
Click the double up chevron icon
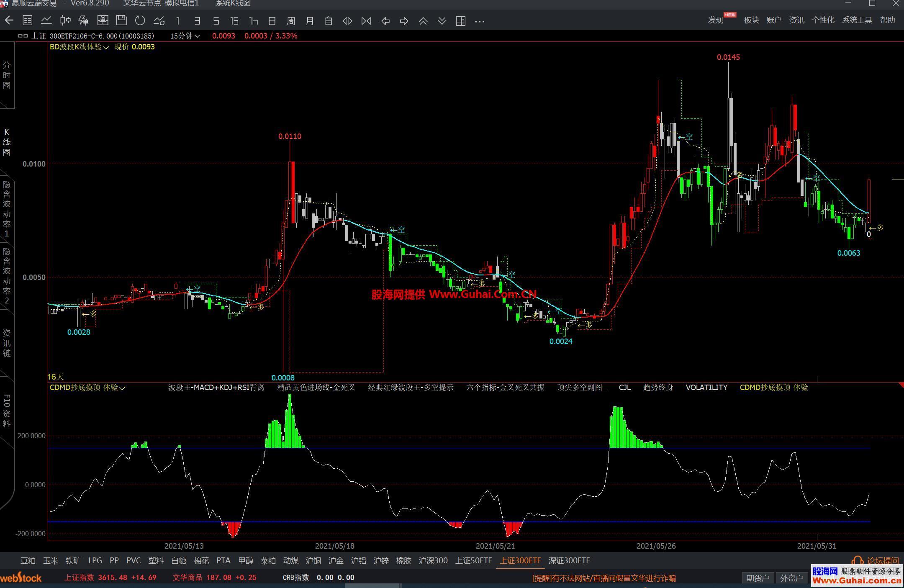click(x=423, y=21)
